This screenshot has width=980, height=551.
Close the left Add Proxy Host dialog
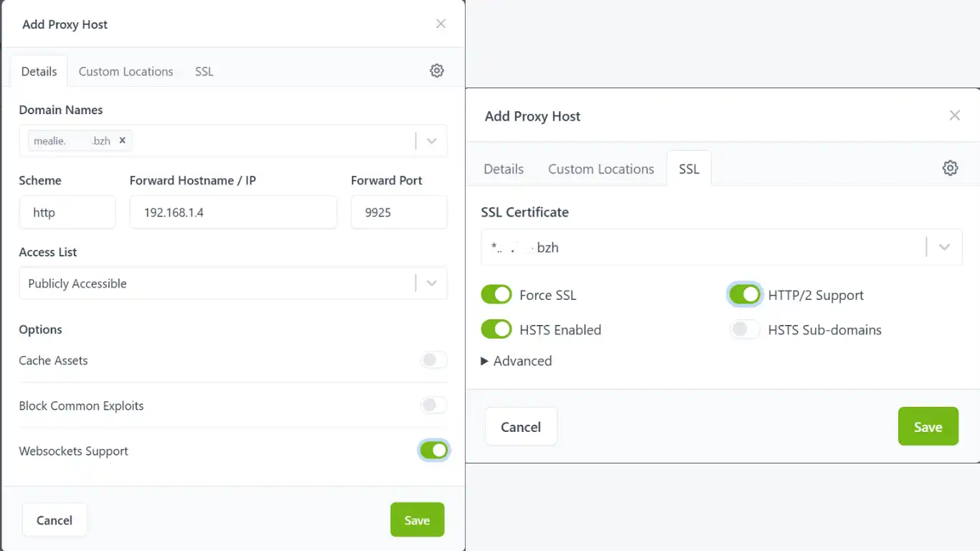click(x=440, y=24)
